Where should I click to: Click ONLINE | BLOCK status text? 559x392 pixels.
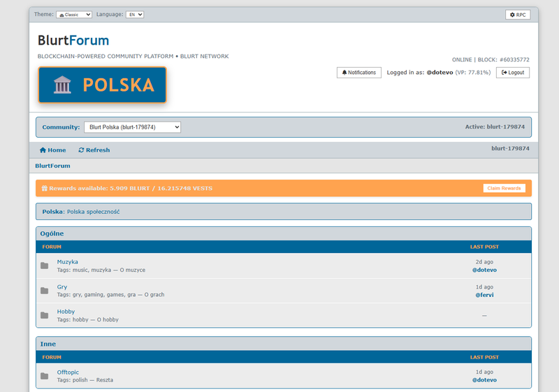click(x=491, y=59)
